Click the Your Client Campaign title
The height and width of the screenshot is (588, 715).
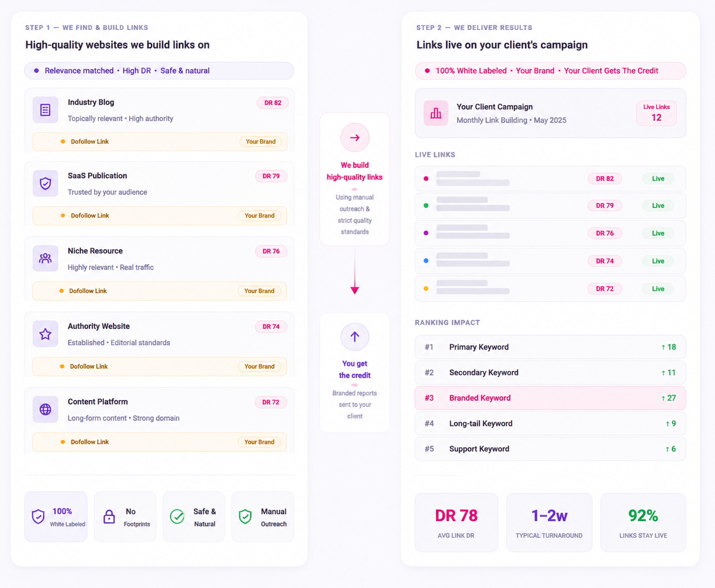495,107
